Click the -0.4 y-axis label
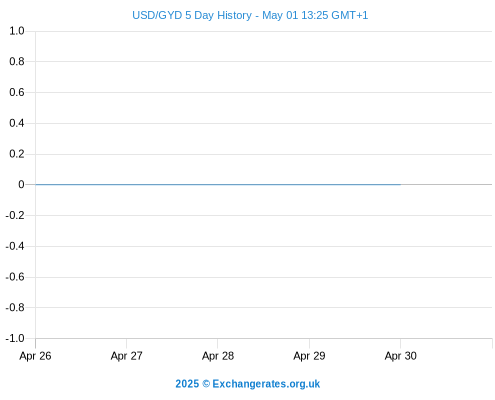 [x=15, y=246]
